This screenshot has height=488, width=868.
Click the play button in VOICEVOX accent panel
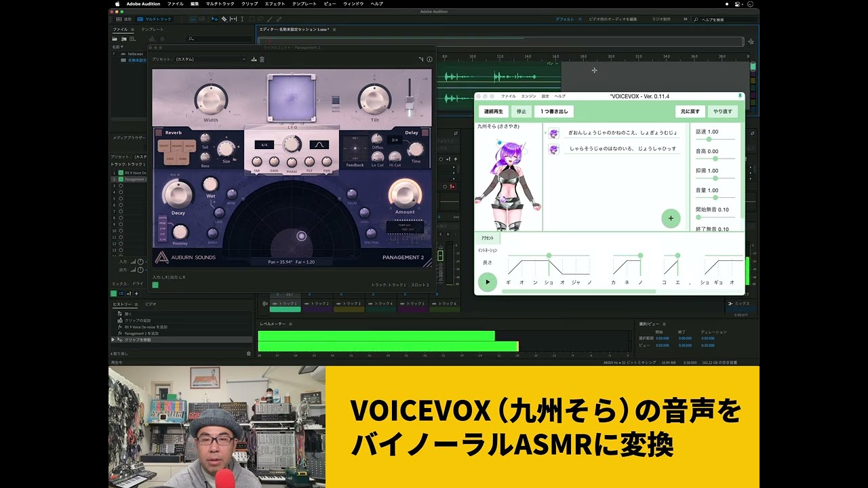pos(487,282)
